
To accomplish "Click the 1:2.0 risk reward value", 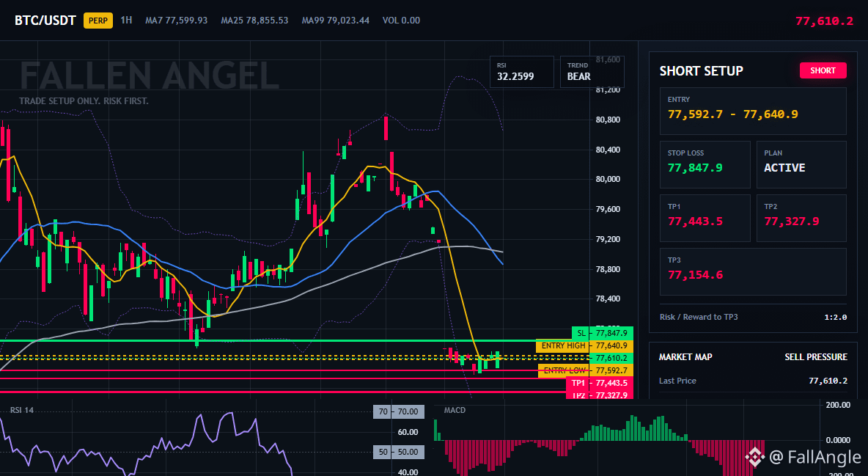I will pos(835,317).
